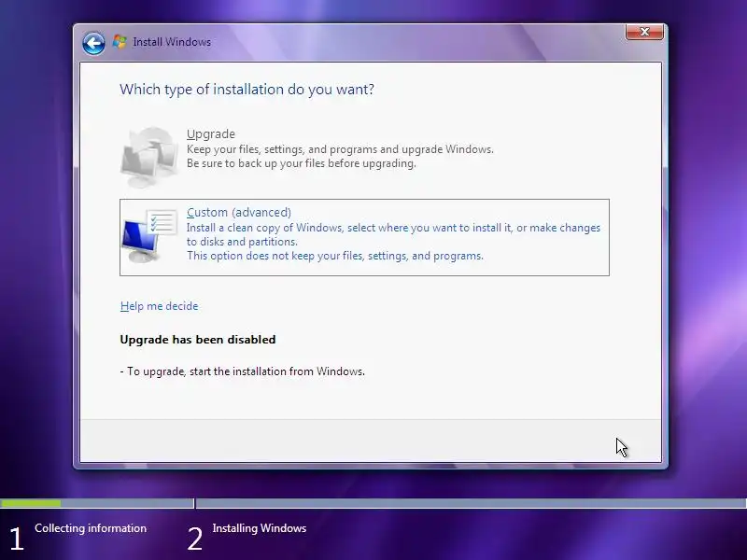Click the Collecting information progress bar
The width and height of the screenshot is (747, 560).
[x=97, y=503]
